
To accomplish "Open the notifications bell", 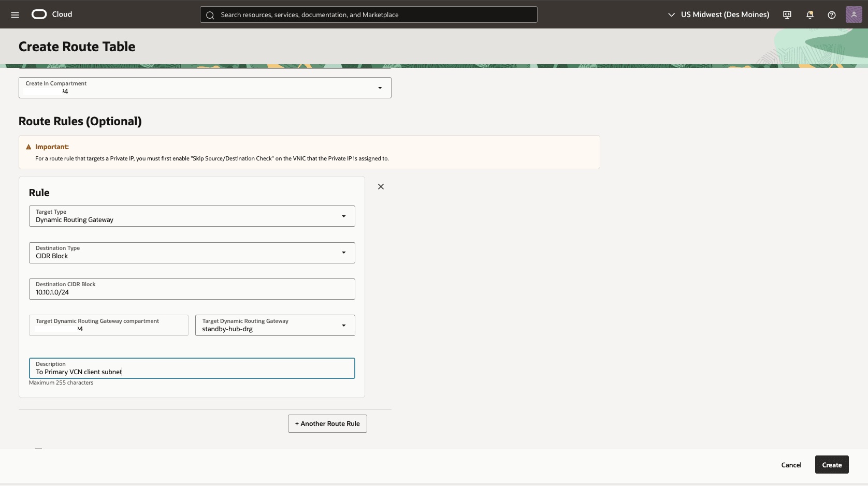I will tap(809, 14).
